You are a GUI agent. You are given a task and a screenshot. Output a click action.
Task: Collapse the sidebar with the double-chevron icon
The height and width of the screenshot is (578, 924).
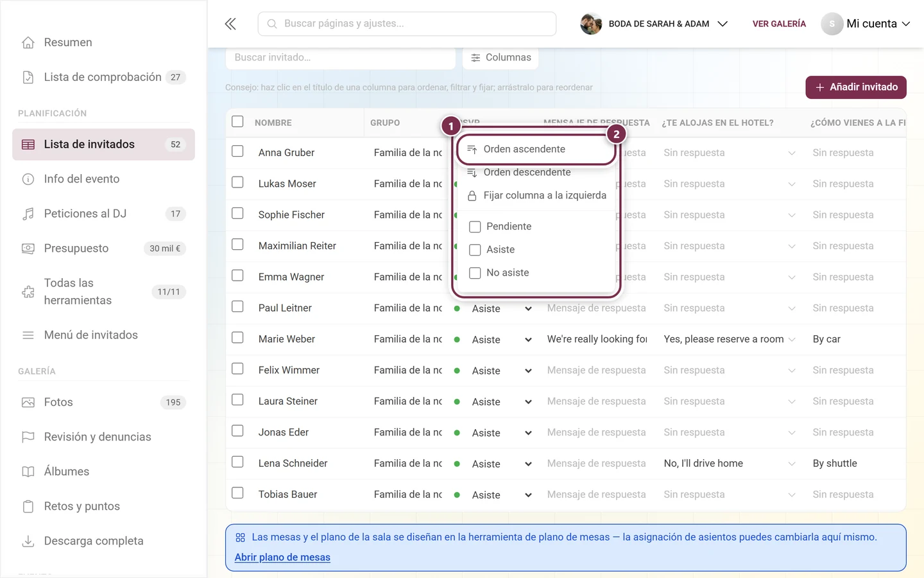(x=230, y=24)
